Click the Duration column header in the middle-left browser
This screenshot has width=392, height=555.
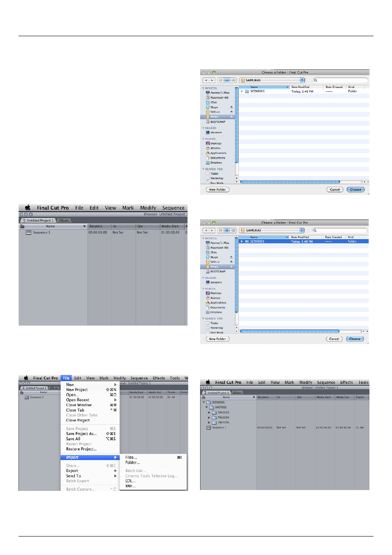click(x=99, y=226)
